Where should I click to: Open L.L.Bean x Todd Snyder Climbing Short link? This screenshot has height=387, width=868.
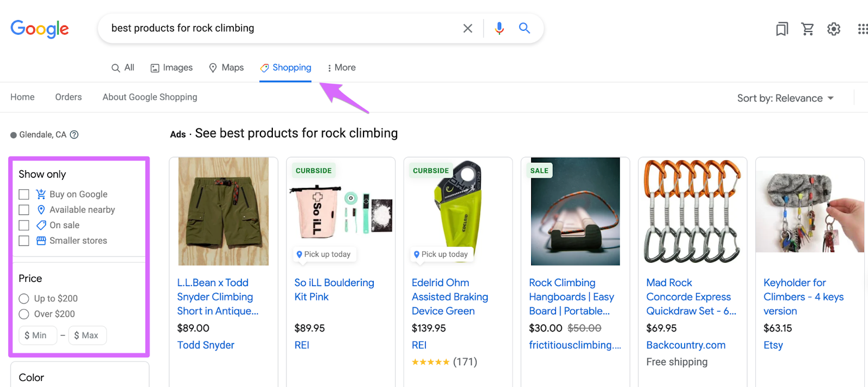click(x=218, y=297)
